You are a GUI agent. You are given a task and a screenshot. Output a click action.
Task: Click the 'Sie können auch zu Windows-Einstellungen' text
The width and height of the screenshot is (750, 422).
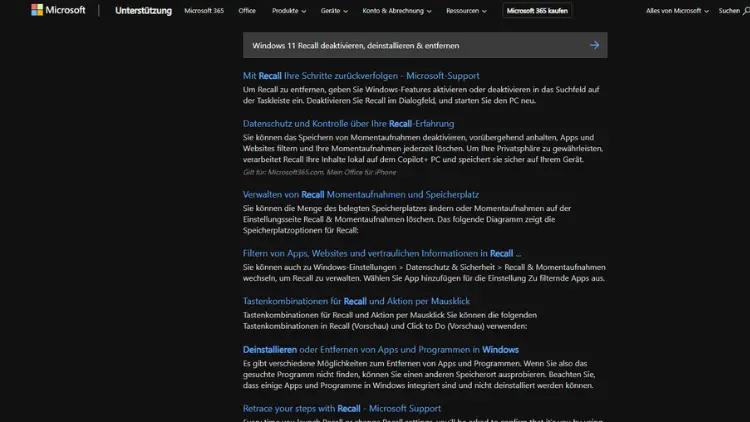[x=424, y=273]
